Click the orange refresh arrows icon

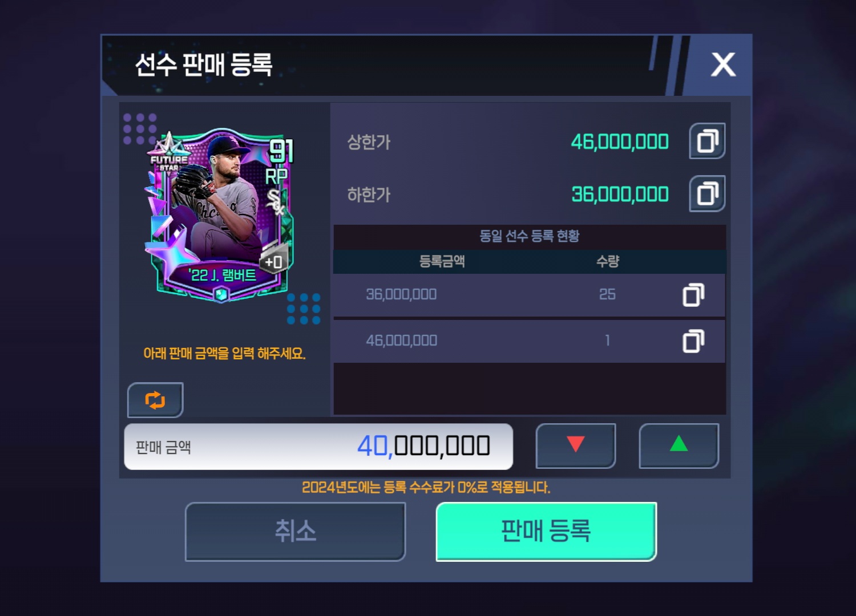(x=155, y=400)
